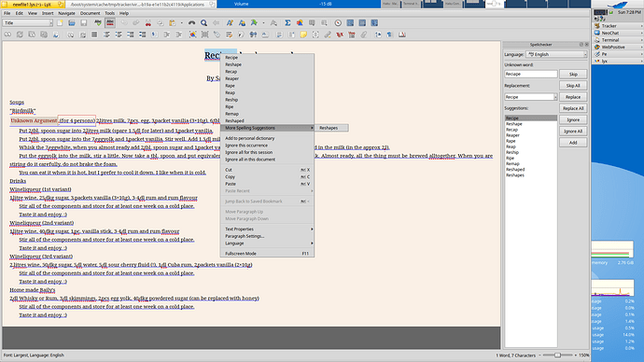
Task: Click the Skip All button
Action: click(x=573, y=86)
